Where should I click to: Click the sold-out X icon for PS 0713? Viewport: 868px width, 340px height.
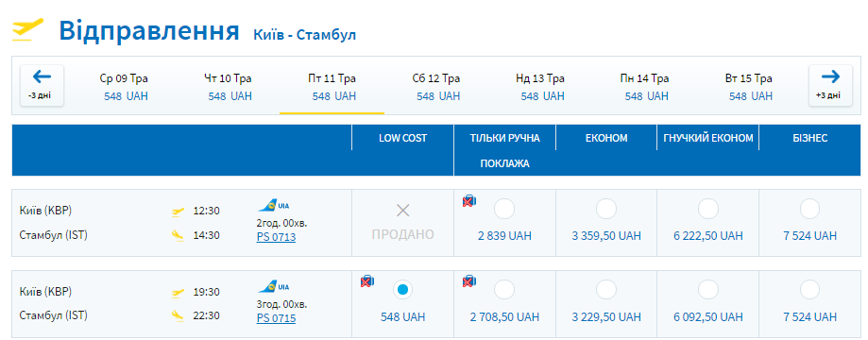(x=402, y=211)
